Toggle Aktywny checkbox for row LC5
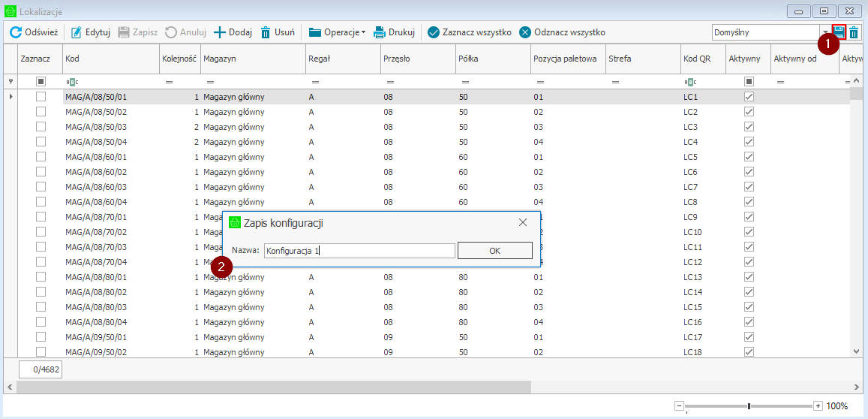The height and width of the screenshot is (419, 868). pyautogui.click(x=749, y=157)
